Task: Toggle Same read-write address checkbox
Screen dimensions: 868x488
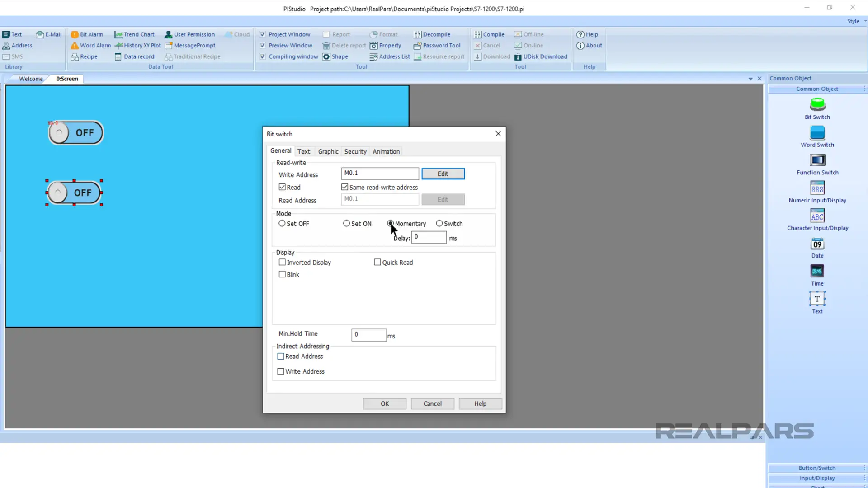Action: point(345,187)
